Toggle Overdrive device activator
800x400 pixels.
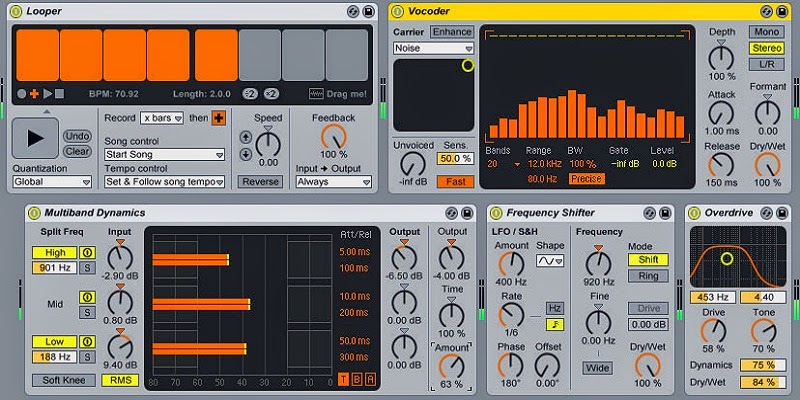pos(694,213)
